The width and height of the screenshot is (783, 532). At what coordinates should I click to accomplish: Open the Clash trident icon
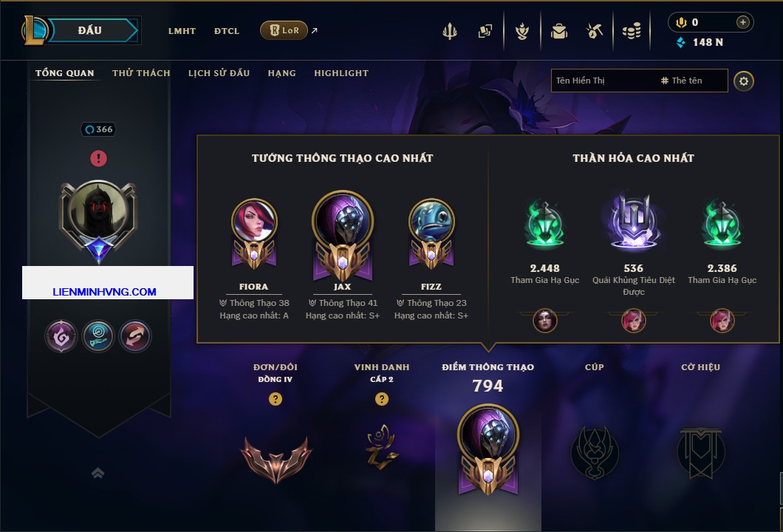pyautogui.click(x=449, y=31)
